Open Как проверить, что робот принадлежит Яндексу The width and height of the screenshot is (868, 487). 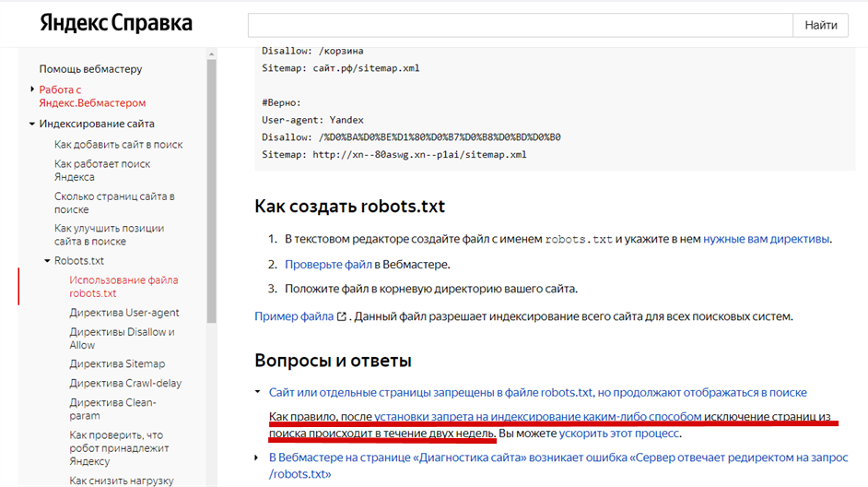pyautogui.click(x=119, y=447)
